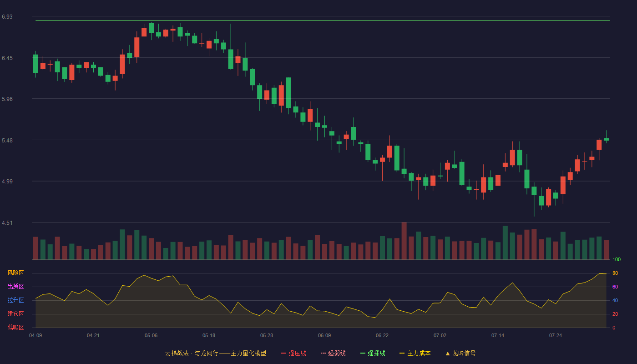Select the 07-24 date label
Image resolution: width=637 pixels, height=364 pixels.
point(556,335)
